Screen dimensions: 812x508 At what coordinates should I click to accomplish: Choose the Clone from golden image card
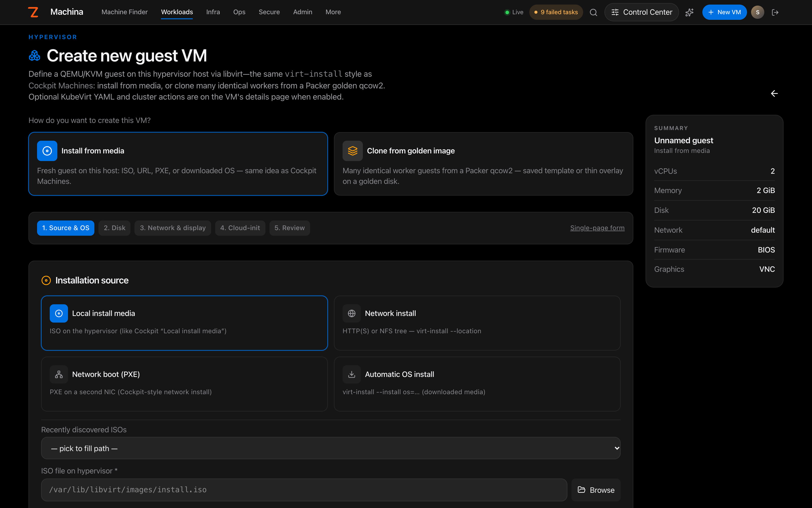pyautogui.click(x=483, y=164)
